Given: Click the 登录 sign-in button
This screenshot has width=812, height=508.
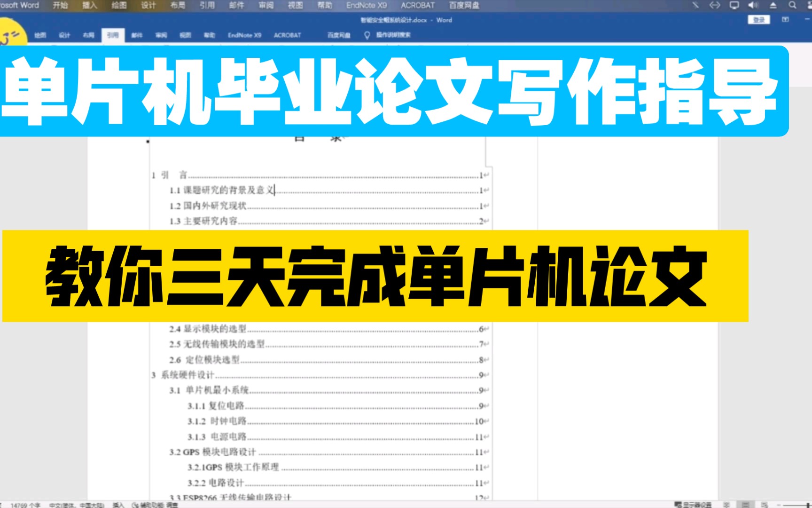Looking at the screenshot, I should coord(759,20).
